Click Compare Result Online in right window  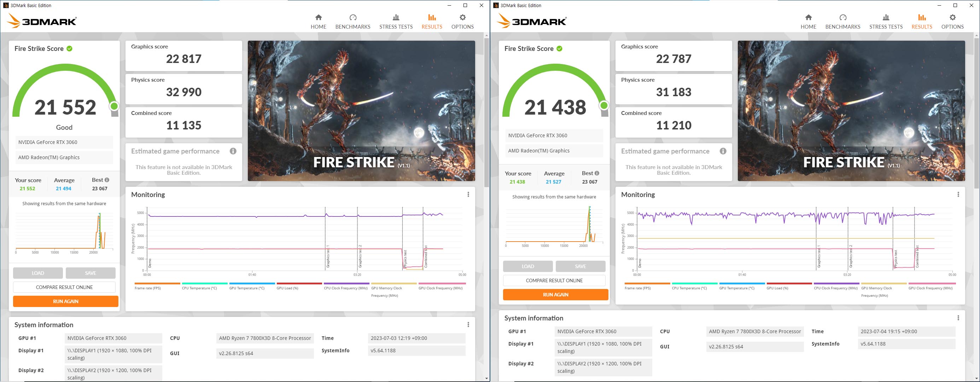click(x=554, y=280)
